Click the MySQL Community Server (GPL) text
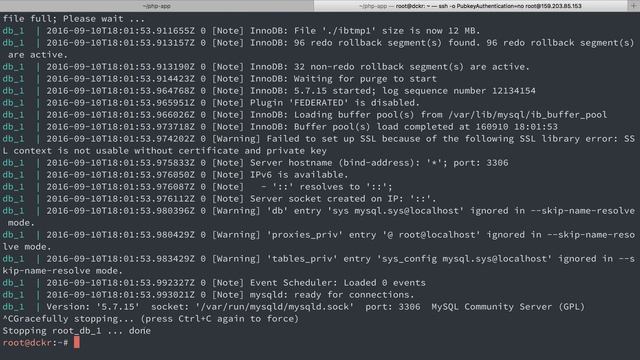 [x=508, y=307]
